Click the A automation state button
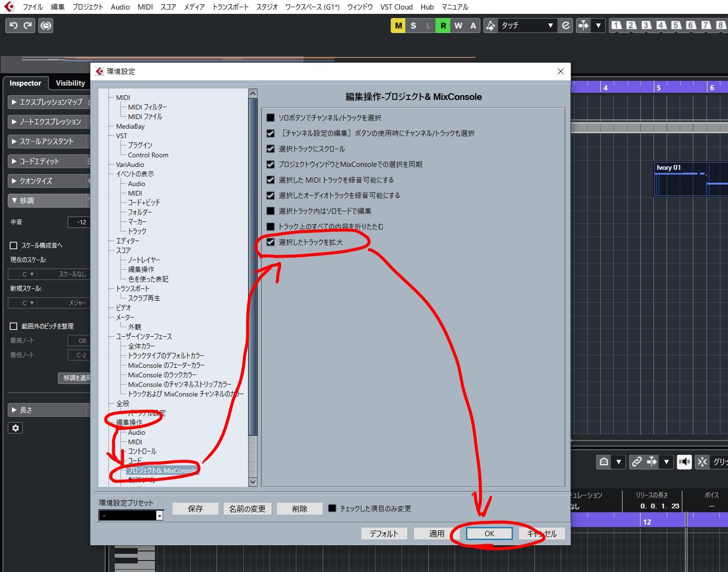Screen dimensions: 728x572 [x=473, y=26]
